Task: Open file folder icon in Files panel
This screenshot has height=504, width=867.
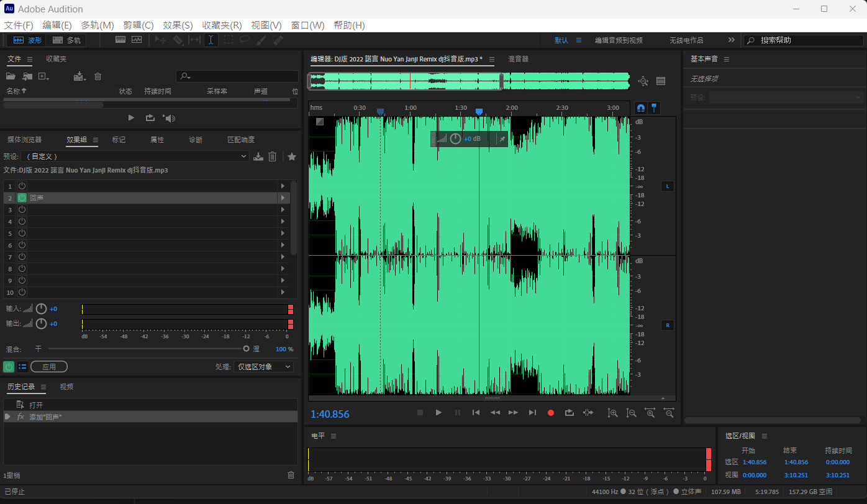Action: click(11, 76)
